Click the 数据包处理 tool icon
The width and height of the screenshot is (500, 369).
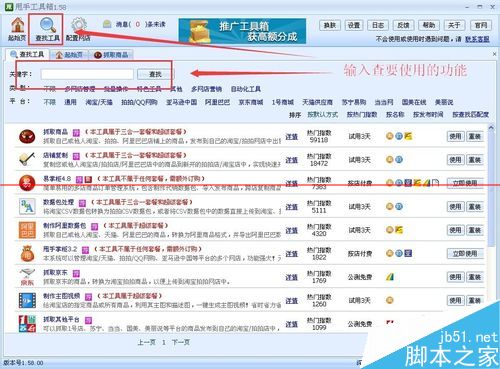[x=27, y=206]
